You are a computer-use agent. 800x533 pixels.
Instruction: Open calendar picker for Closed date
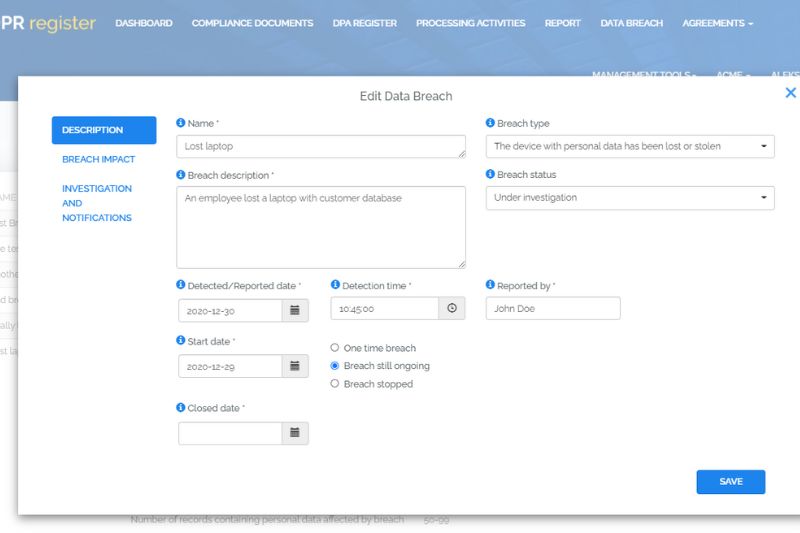[295, 433]
